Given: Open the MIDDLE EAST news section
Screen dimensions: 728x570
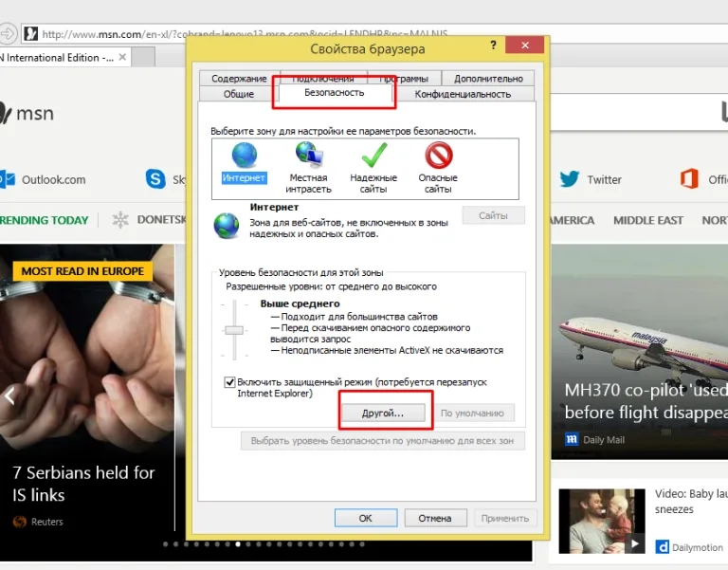Looking at the screenshot, I should tap(648, 220).
